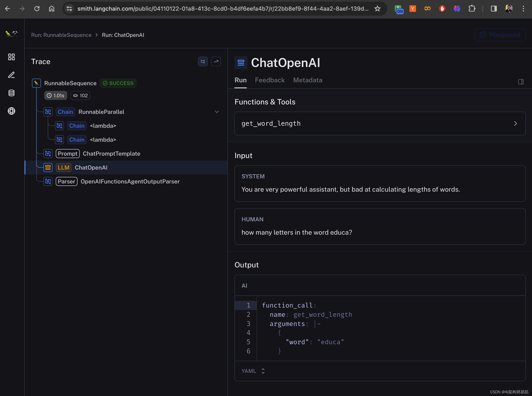The height and width of the screenshot is (396, 532).
Task: Click the browser forward arrow
Action: (22, 9)
